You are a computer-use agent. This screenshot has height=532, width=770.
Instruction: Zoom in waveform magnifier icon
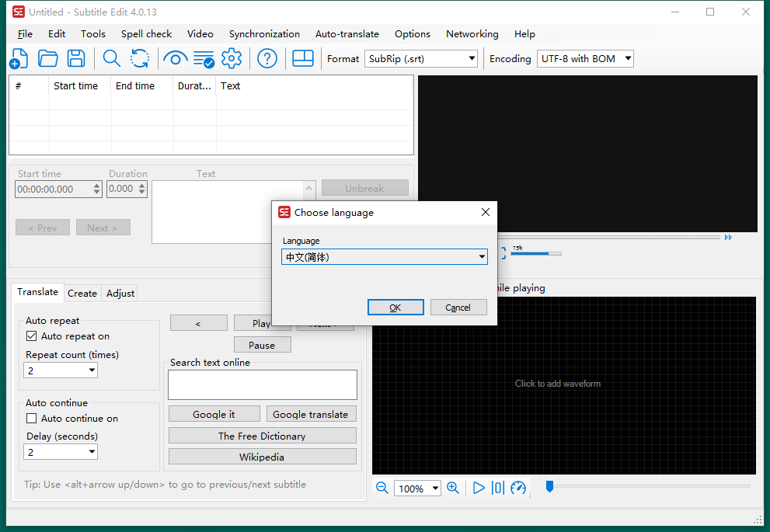tap(453, 488)
